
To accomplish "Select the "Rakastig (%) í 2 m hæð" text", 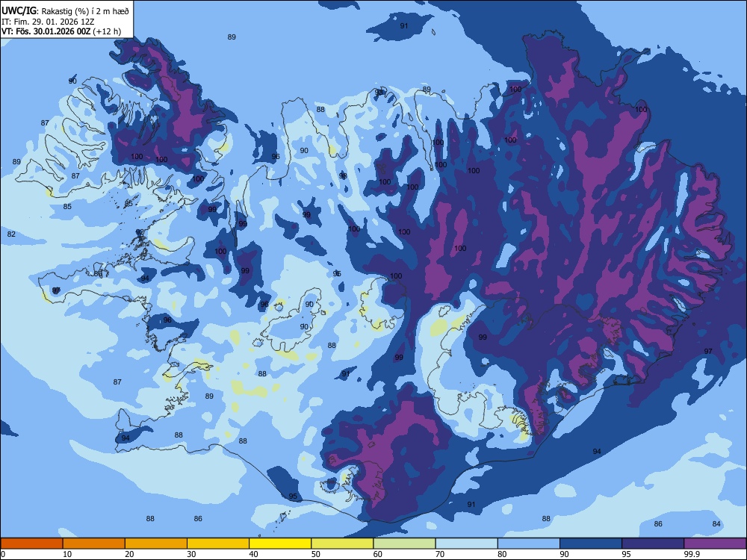I will pyautogui.click(x=85, y=11).
